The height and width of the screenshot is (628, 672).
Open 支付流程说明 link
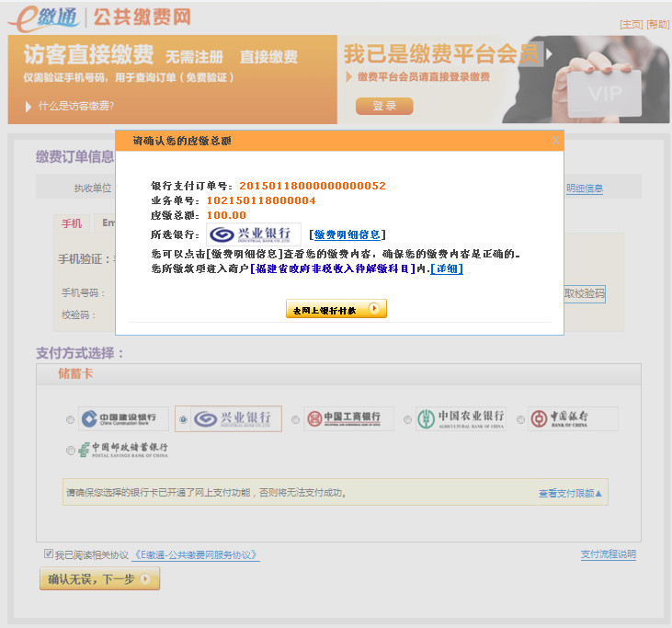tap(609, 554)
